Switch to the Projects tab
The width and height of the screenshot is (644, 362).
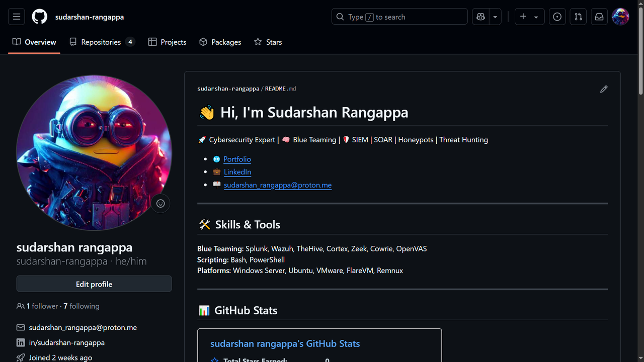[x=168, y=42]
